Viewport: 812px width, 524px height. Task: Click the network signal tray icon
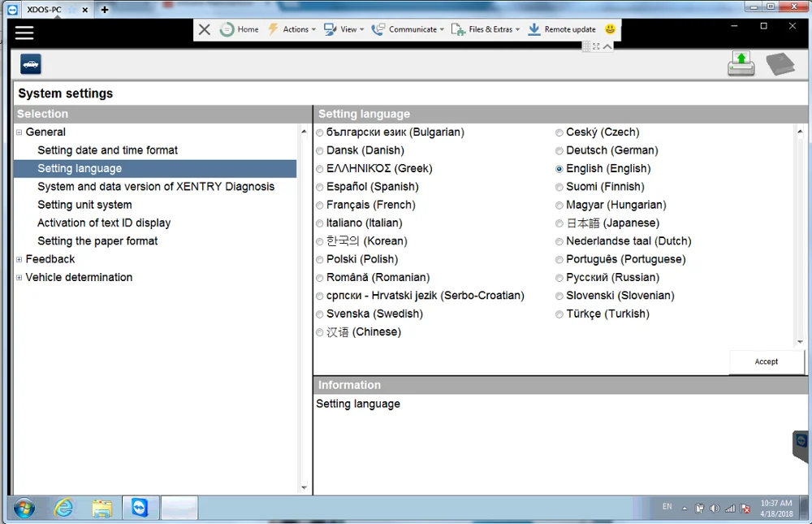coord(730,509)
